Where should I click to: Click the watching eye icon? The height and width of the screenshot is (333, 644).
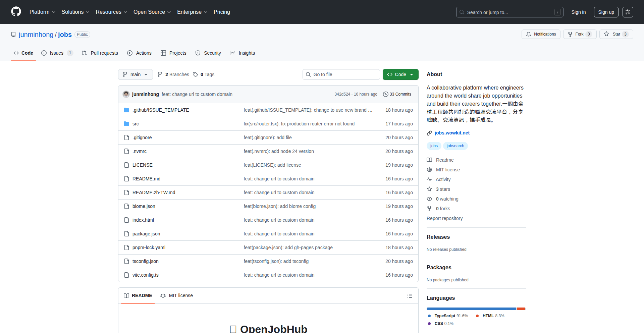[429, 199]
